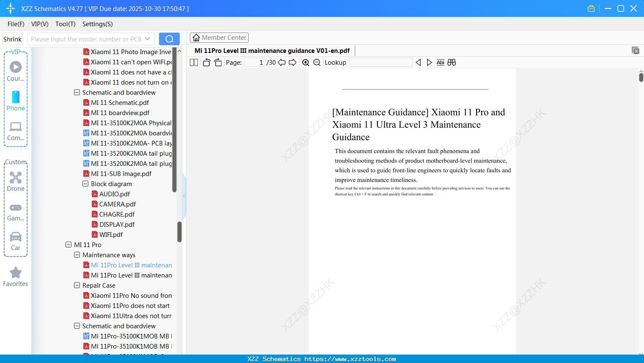Collapse the first Schematic and boardview folder
Screen dimensions: 644x363
point(77,92)
